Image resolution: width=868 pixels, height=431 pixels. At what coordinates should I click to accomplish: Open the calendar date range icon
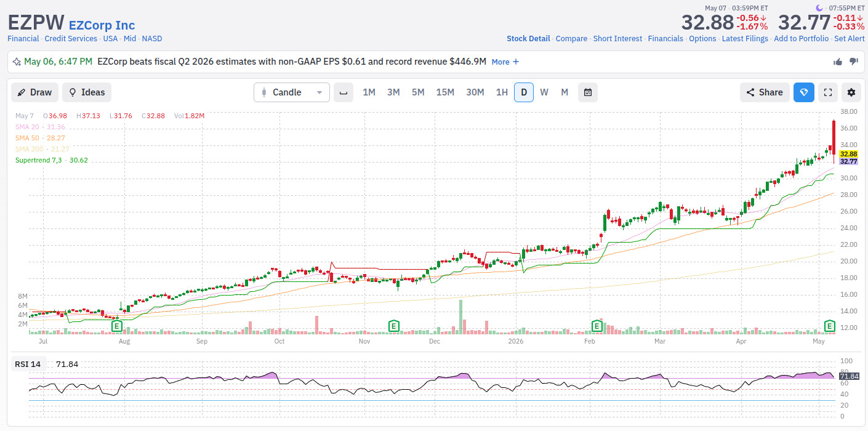[588, 92]
